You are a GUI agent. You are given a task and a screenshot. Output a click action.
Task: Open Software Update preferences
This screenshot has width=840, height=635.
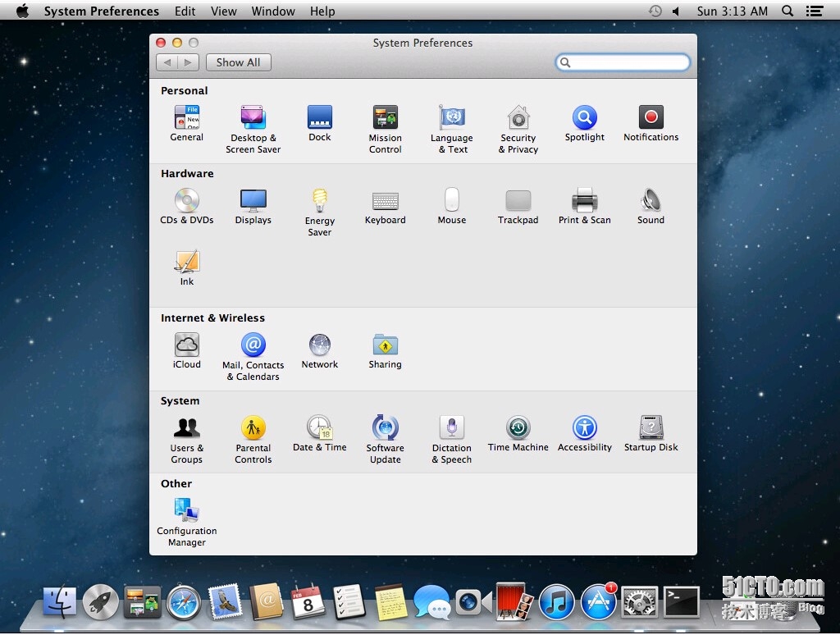pos(386,440)
